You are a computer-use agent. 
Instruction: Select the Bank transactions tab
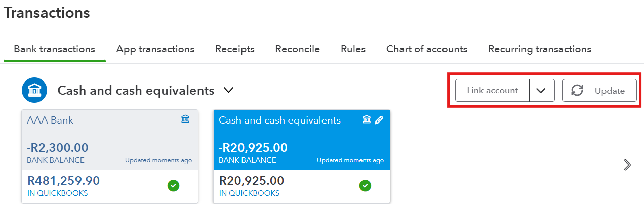[55, 49]
